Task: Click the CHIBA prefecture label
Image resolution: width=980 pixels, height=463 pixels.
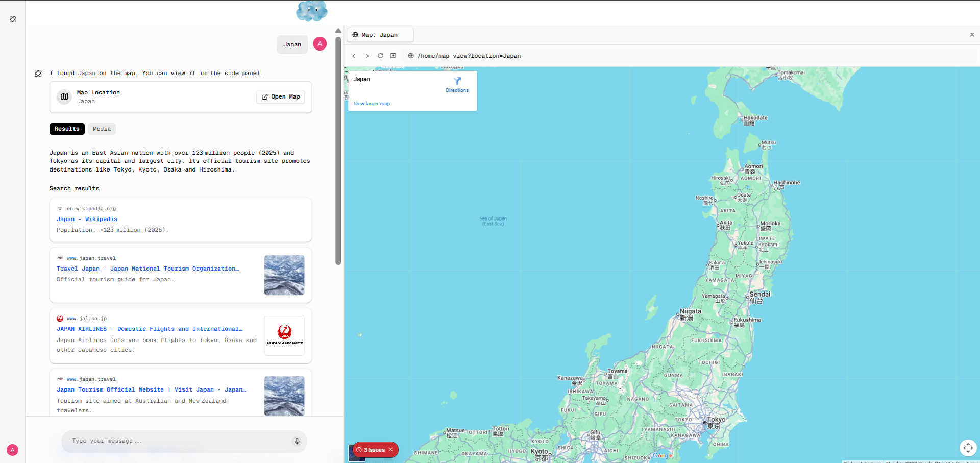Action: tap(721, 445)
